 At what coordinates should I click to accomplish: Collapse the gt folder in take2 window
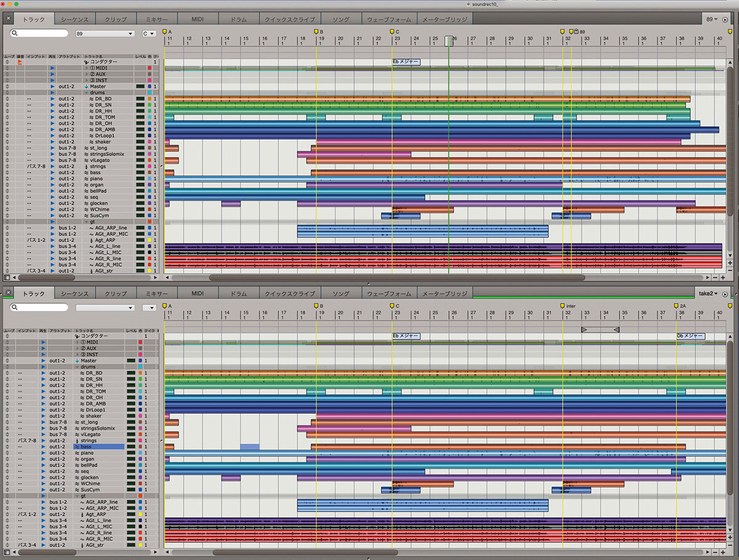(77, 497)
